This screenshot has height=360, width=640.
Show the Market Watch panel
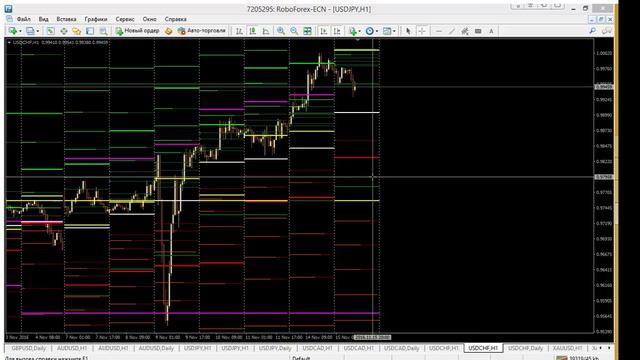pos(51,31)
